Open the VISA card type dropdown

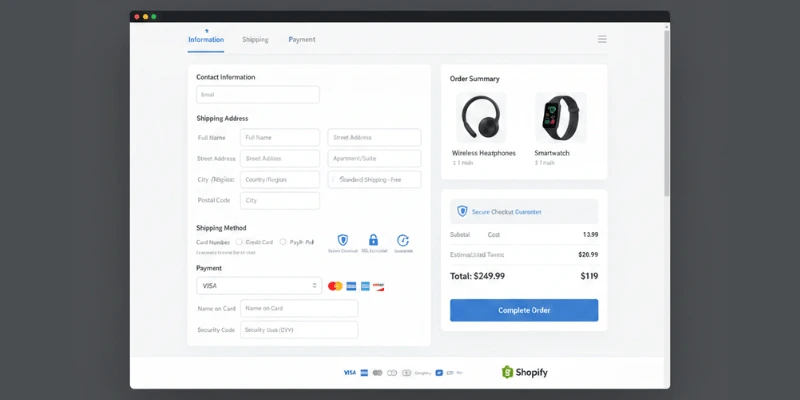[259, 286]
